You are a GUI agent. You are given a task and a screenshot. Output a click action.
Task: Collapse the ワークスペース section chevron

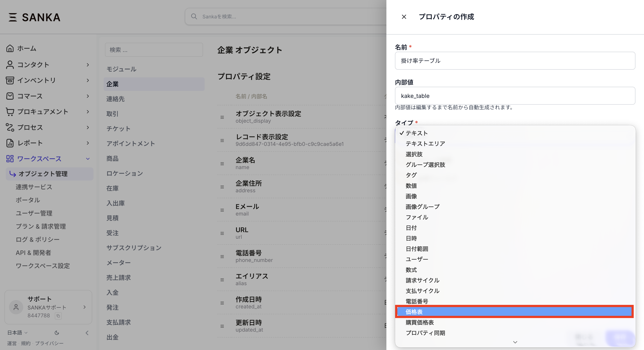tap(88, 159)
